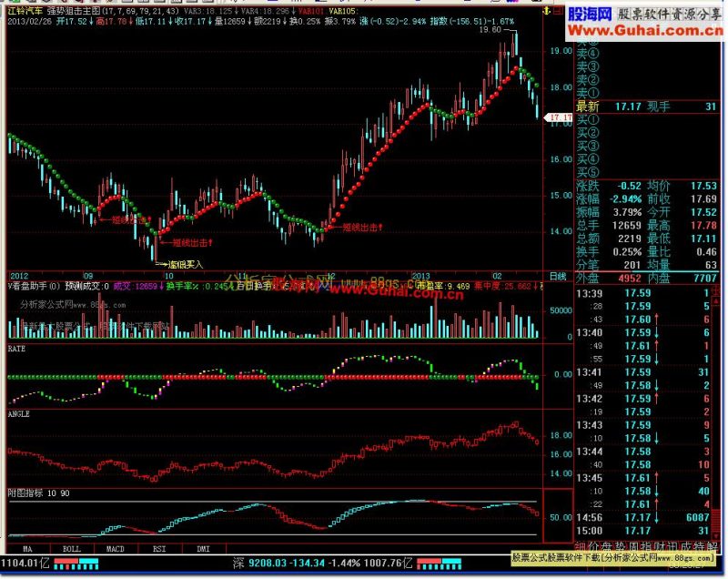
Task: Click the 涨跌 -0.52 value
Action: coord(629,187)
